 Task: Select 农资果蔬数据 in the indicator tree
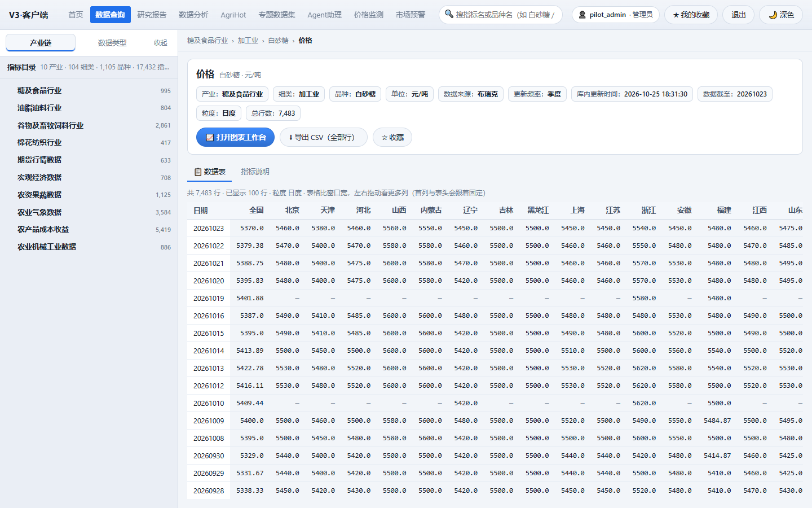(x=89, y=195)
